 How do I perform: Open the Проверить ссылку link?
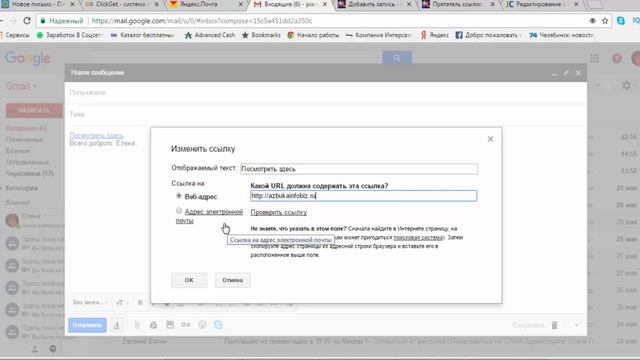coord(278,212)
